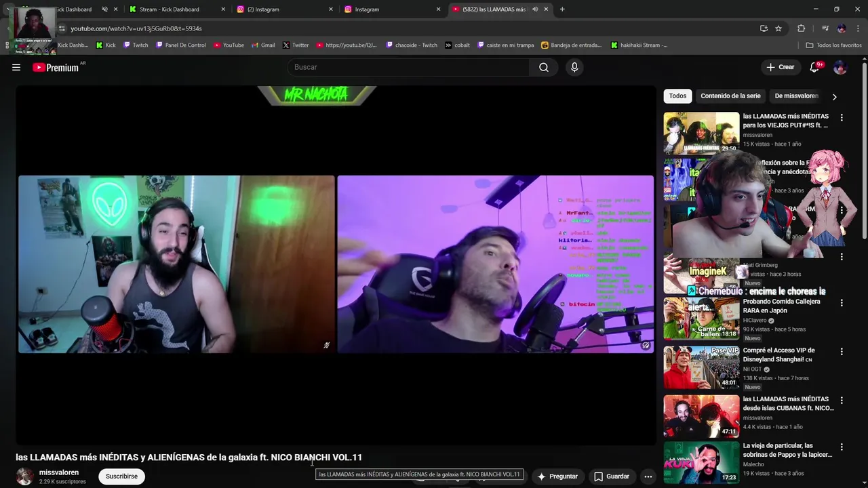
Task: Open more options for 'VIEJOS PUT#*!S' video
Action: coord(842,117)
